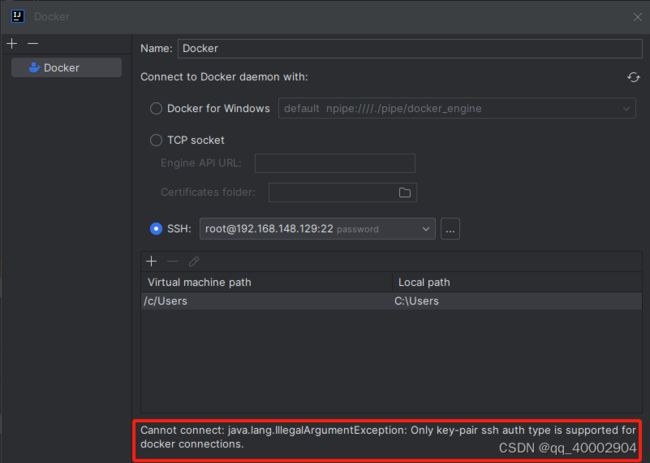Open the SSH configuration dropdown root@192.168.148.129:22

point(317,229)
